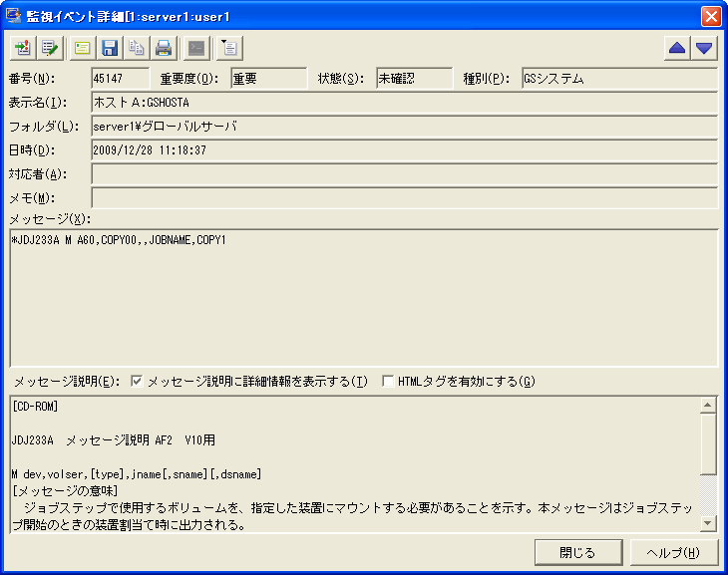728x575 pixels.
Task: Click the フォルダ field with server1¥グローバルサーバ
Action: tap(405, 127)
